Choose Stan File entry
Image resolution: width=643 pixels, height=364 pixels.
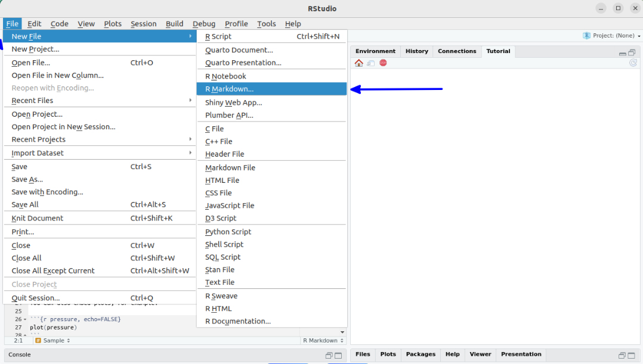(271, 270)
